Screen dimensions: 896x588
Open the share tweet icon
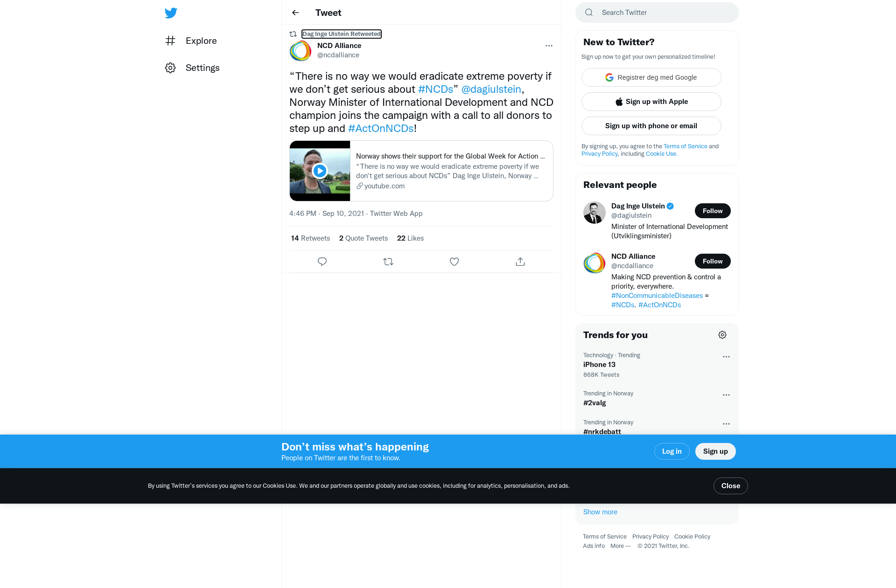pyautogui.click(x=520, y=262)
